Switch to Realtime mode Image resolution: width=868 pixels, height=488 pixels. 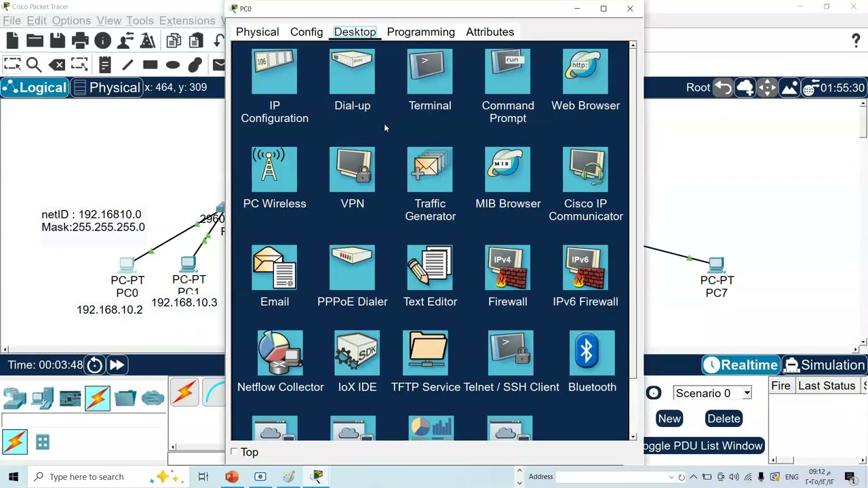click(x=741, y=365)
